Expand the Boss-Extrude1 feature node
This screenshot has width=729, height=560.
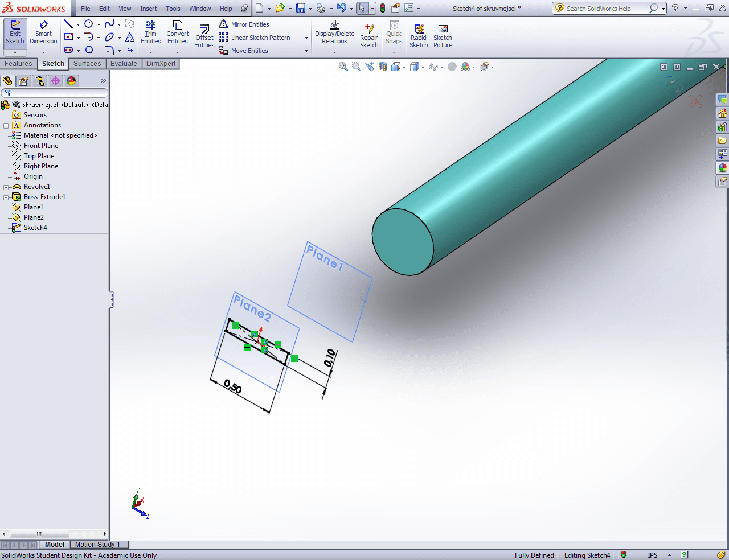tap(6, 197)
